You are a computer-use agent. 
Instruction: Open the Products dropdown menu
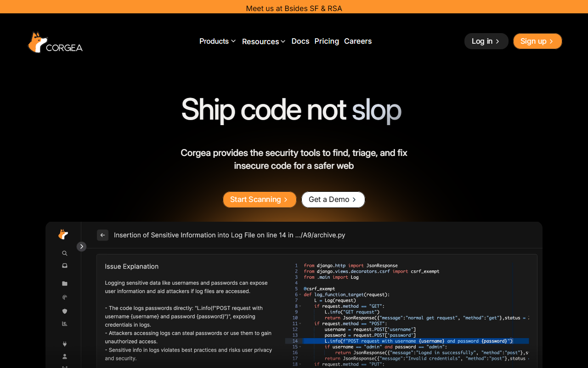[x=218, y=41]
